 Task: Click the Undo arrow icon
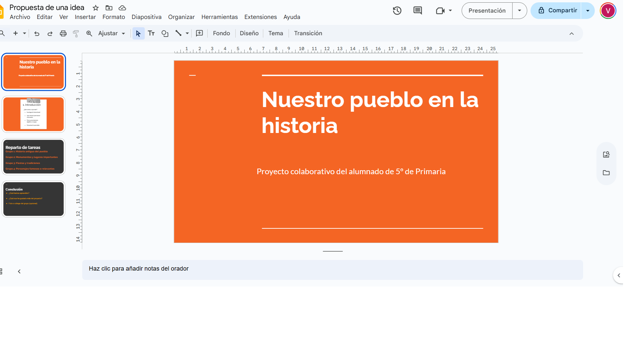[x=37, y=34]
